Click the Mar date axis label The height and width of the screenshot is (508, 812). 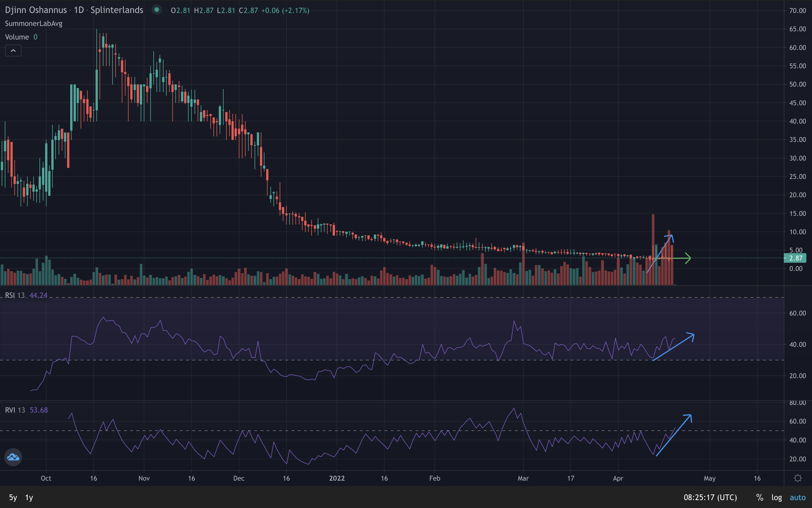coord(523,478)
